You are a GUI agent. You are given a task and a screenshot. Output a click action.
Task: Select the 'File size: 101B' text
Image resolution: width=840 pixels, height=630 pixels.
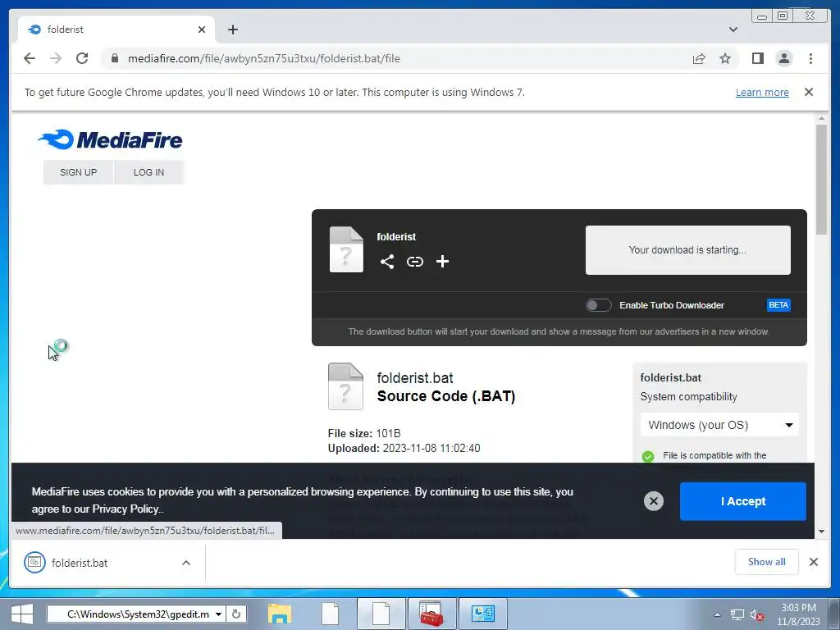point(363,433)
